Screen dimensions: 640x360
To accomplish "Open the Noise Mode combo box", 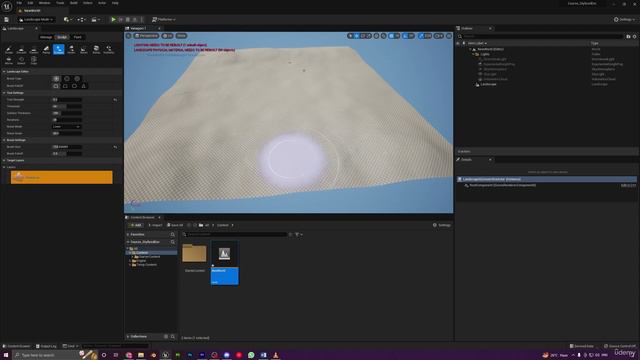I will [x=67, y=127].
